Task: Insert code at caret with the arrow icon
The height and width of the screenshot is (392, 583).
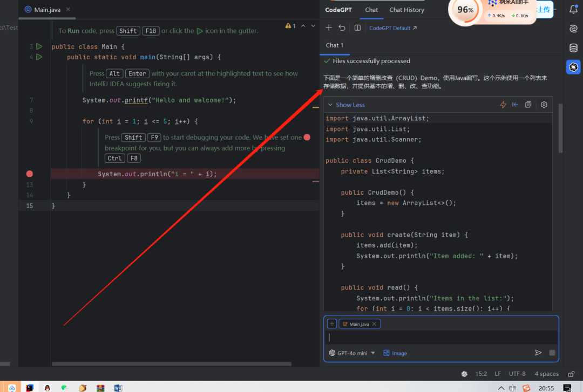Action: (x=516, y=105)
